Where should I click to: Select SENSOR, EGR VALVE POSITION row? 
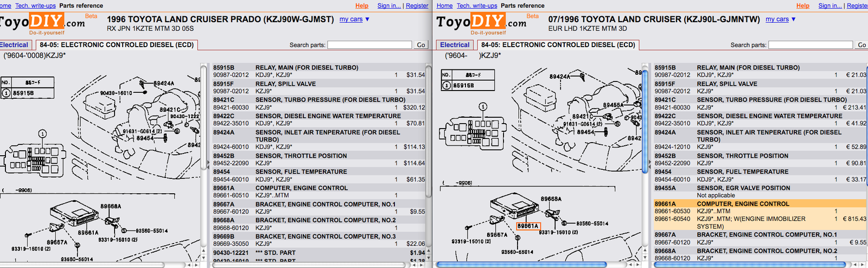point(761,188)
